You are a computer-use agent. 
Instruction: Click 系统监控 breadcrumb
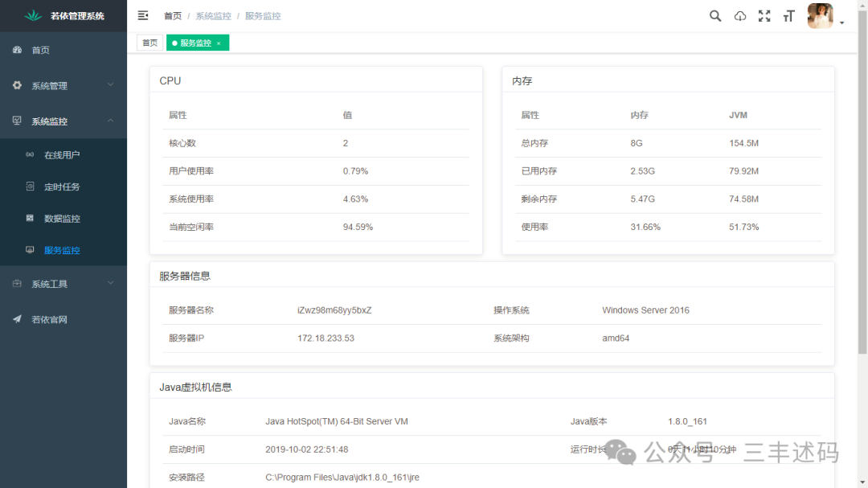(213, 16)
